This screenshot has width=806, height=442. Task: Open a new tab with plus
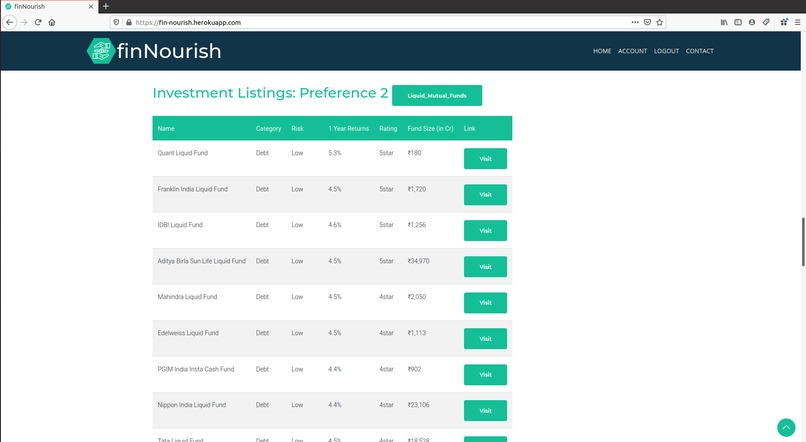(106, 6)
